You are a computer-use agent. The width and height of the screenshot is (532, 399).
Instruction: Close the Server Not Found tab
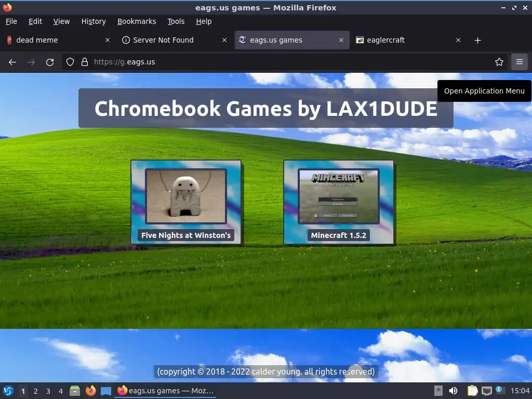click(224, 40)
